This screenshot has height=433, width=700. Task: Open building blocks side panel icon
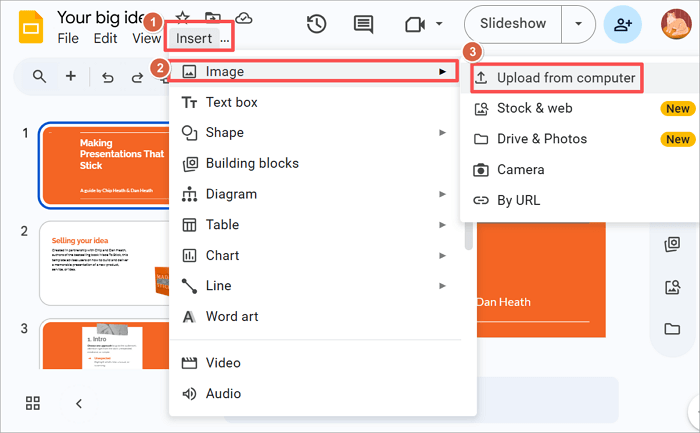point(672,244)
